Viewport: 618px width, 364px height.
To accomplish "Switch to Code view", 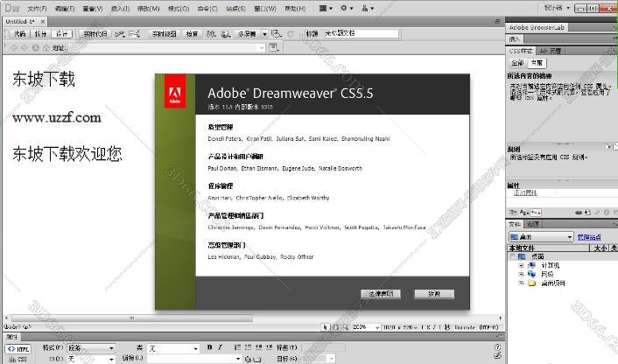I will [x=20, y=34].
